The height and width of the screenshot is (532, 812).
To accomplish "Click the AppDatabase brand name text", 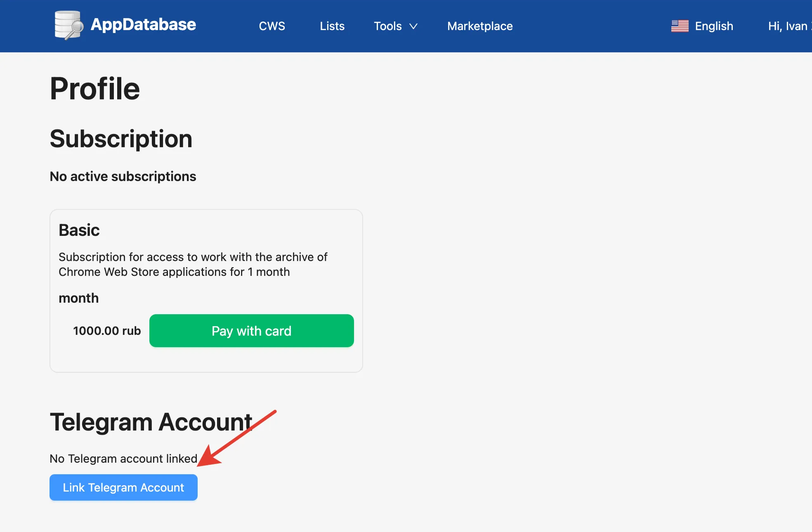I will tap(143, 25).
